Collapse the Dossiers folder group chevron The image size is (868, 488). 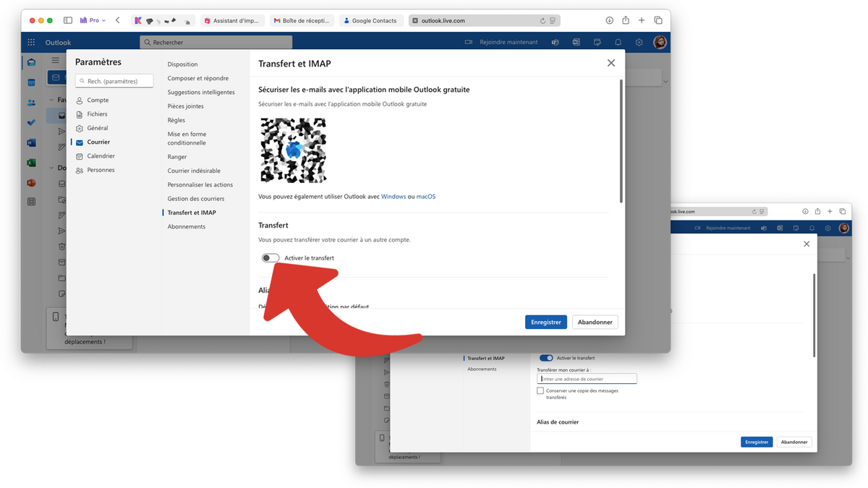click(x=51, y=168)
